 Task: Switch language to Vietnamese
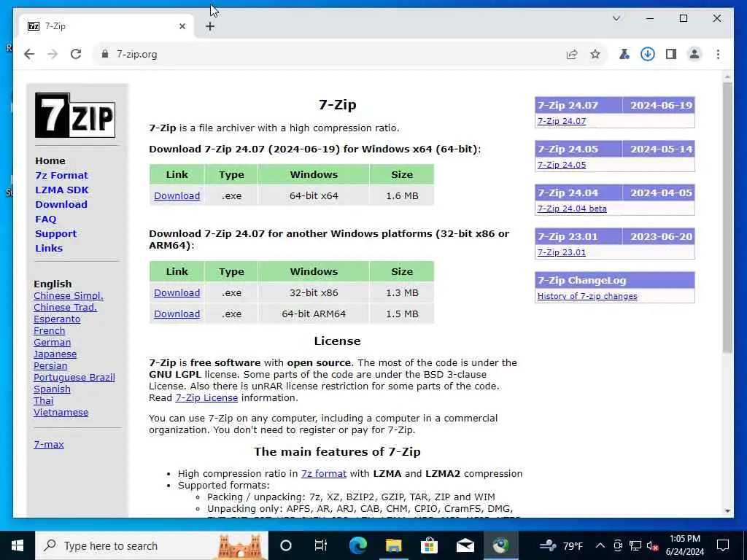(61, 413)
